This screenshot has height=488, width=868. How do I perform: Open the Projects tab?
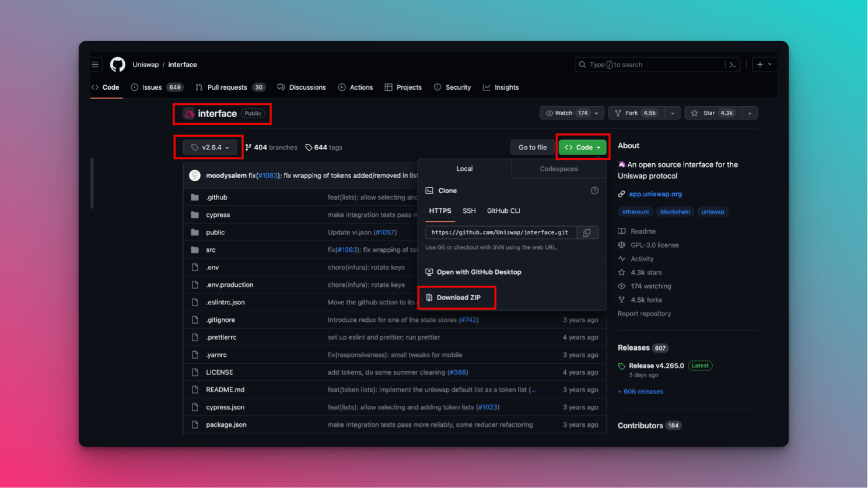tap(403, 87)
